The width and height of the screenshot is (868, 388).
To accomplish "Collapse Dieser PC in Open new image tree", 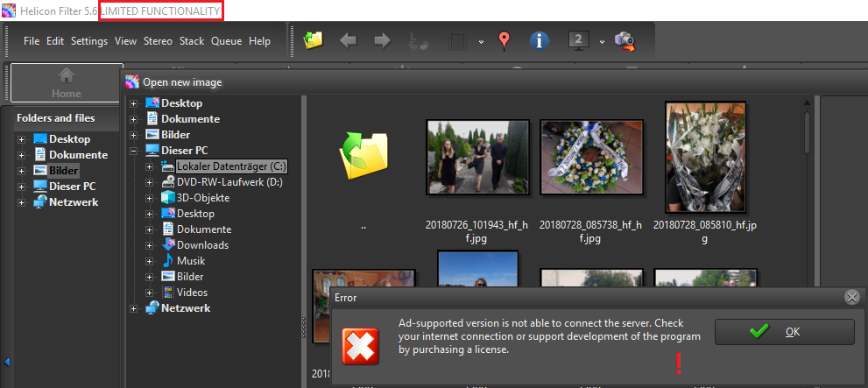I will click(133, 151).
